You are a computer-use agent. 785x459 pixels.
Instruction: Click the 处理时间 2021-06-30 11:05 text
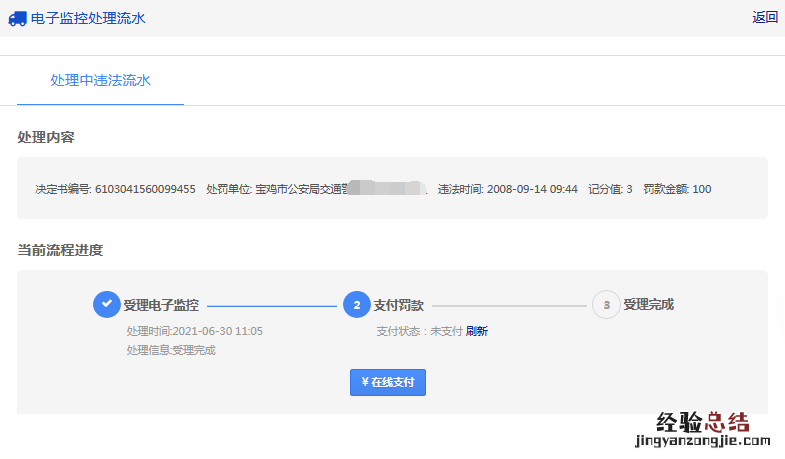click(194, 331)
